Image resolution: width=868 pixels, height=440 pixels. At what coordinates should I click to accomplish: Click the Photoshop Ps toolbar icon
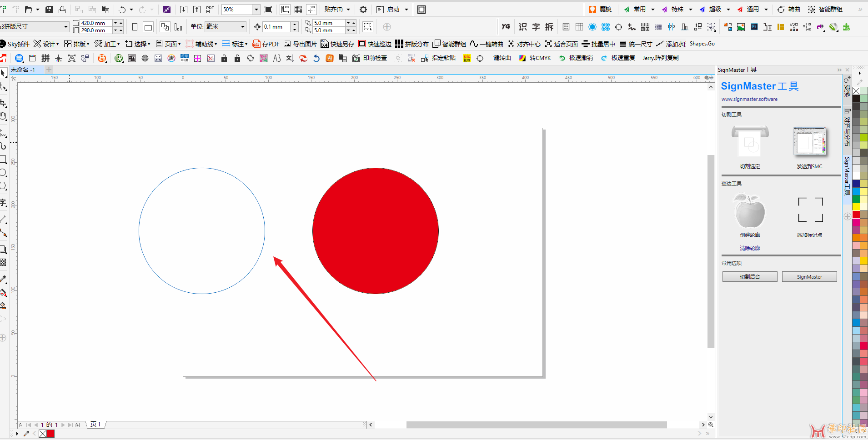click(754, 27)
